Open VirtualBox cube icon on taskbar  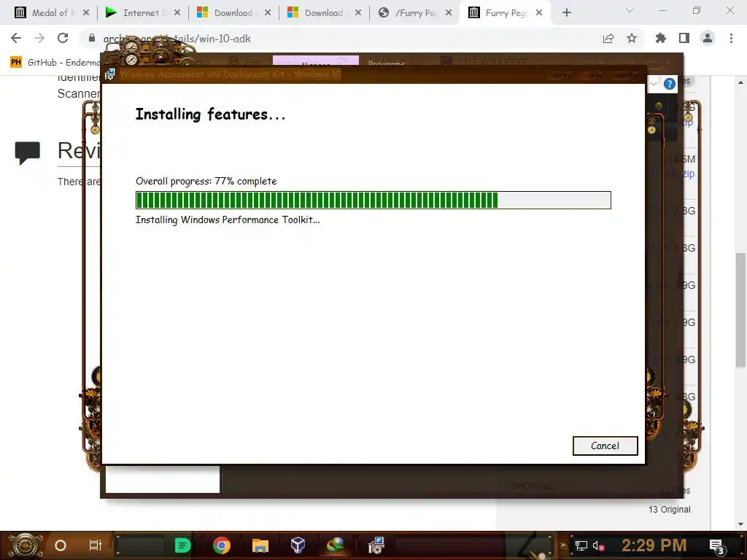click(x=298, y=545)
